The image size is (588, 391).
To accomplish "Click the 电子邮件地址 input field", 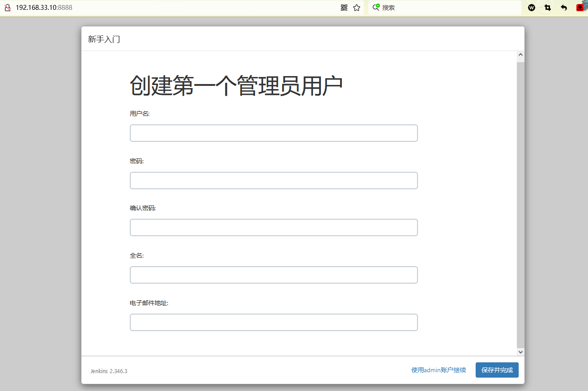I will [x=273, y=323].
